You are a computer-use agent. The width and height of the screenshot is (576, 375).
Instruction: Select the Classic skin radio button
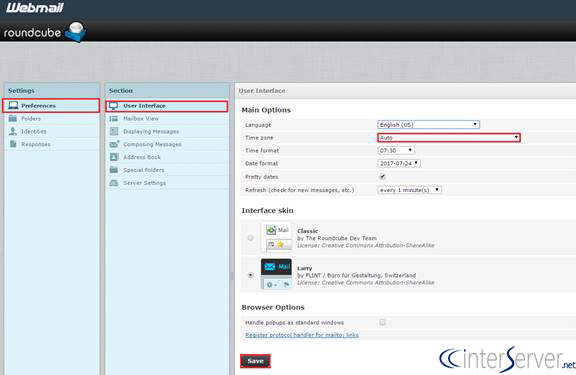point(251,238)
